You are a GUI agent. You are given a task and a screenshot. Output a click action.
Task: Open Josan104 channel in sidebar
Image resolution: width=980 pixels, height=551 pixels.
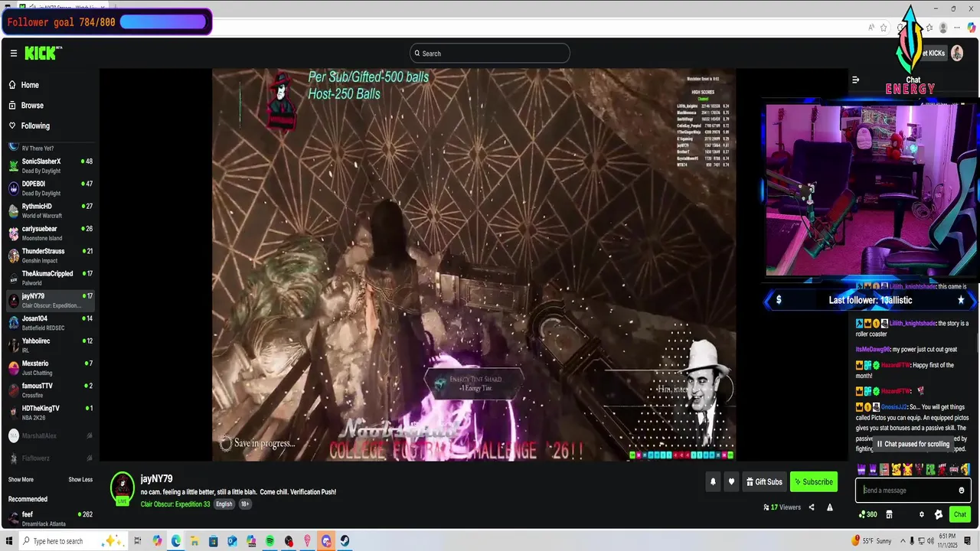(x=51, y=323)
